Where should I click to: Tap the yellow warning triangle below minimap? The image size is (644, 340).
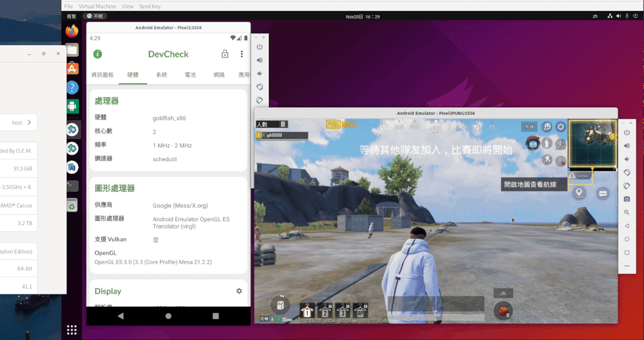tap(573, 175)
